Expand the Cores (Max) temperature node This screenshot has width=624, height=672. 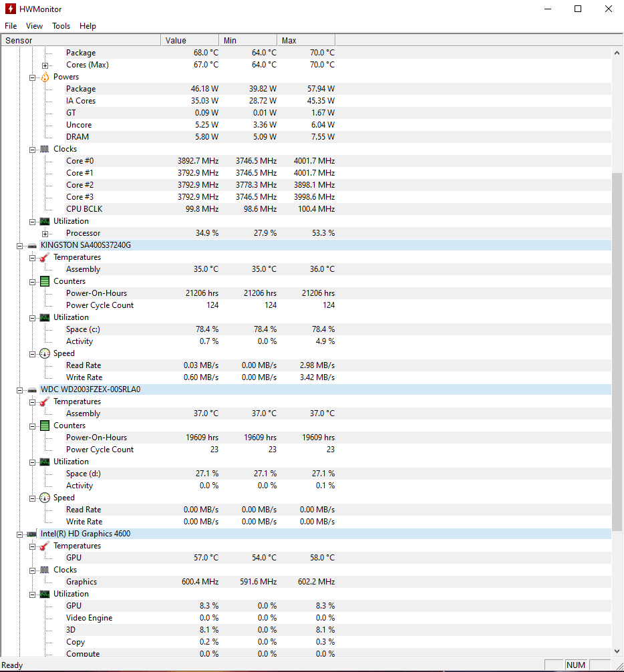(x=45, y=65)
